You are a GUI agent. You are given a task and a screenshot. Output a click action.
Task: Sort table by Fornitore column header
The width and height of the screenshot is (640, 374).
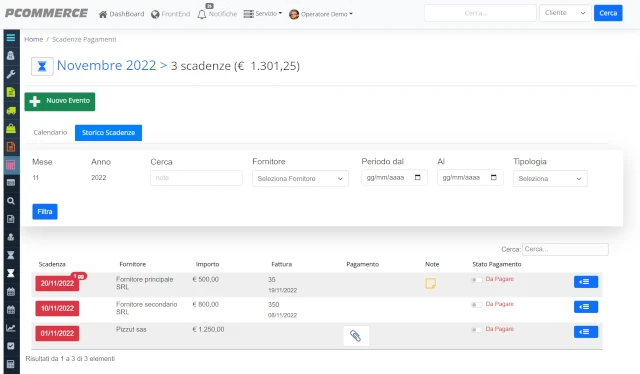[132, 264]
